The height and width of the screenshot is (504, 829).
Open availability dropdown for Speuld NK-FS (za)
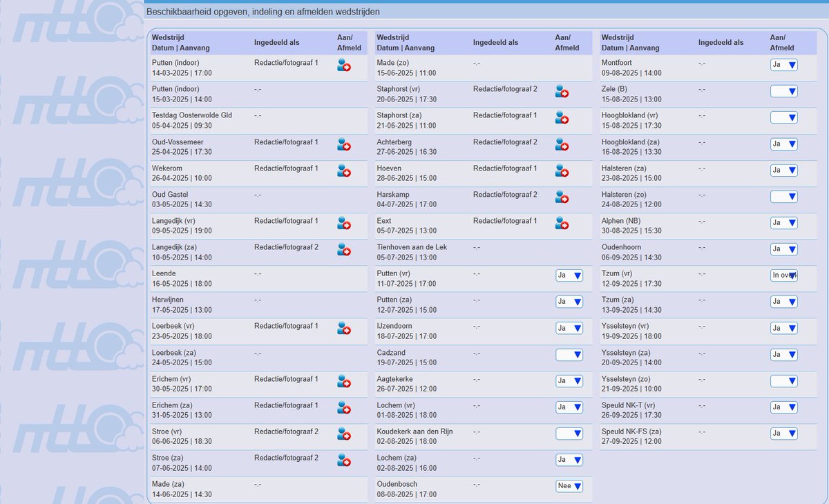(x=784, y=434)
